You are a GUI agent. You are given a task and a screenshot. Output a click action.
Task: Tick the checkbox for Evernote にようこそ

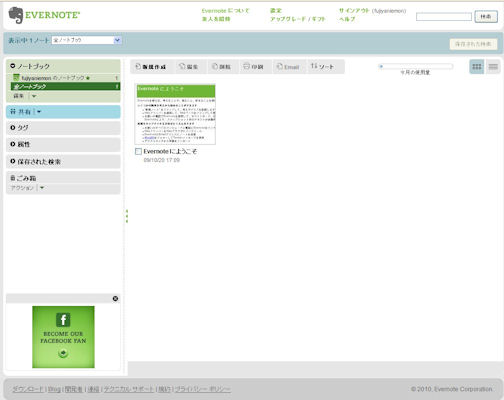(x=139, y=151)
